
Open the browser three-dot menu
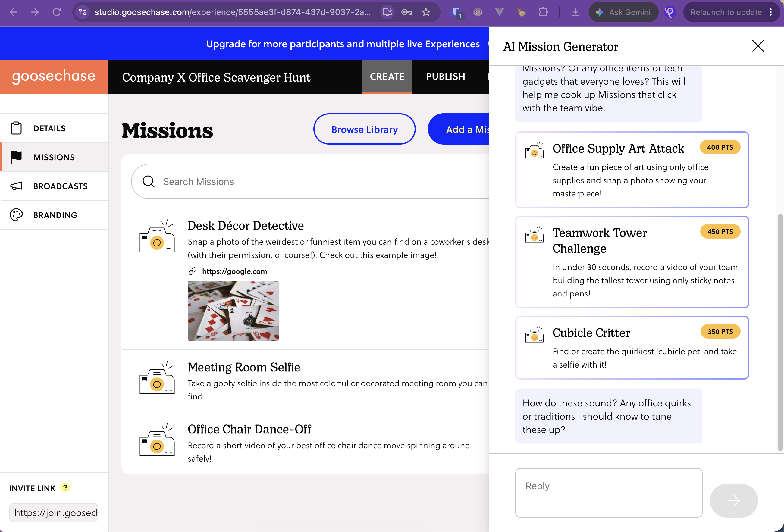pos(771,12)
